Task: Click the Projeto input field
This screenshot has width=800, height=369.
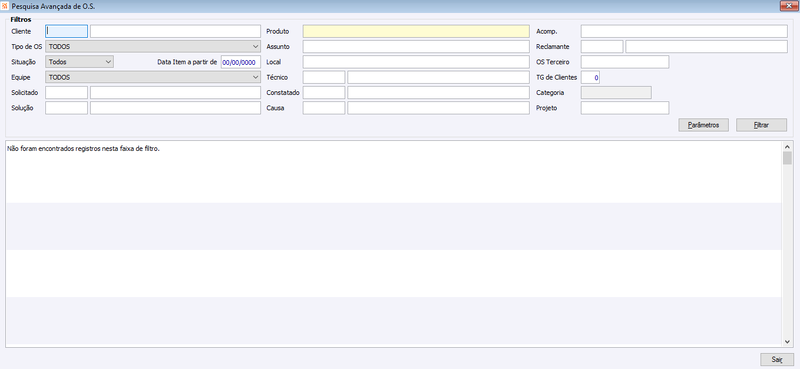Action: 625,108
